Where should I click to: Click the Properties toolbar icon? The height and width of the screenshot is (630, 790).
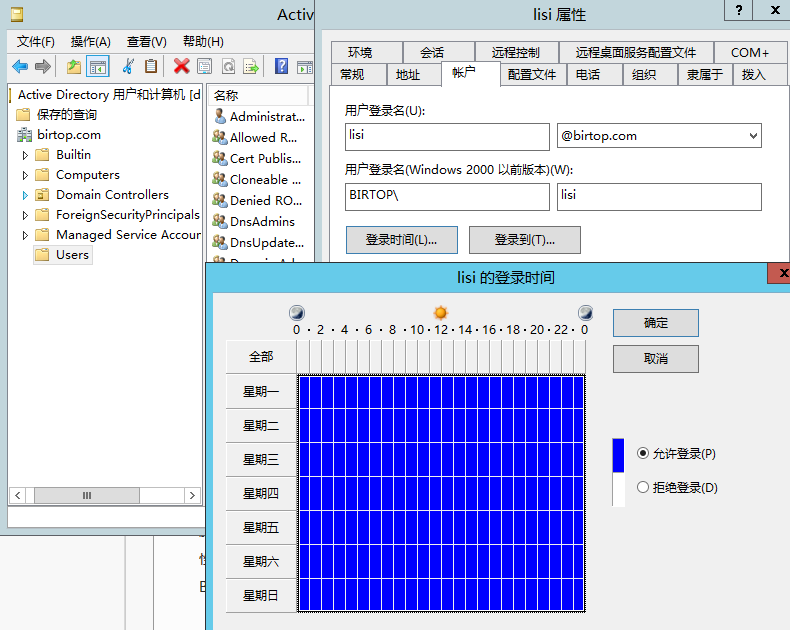pos(205,66)
